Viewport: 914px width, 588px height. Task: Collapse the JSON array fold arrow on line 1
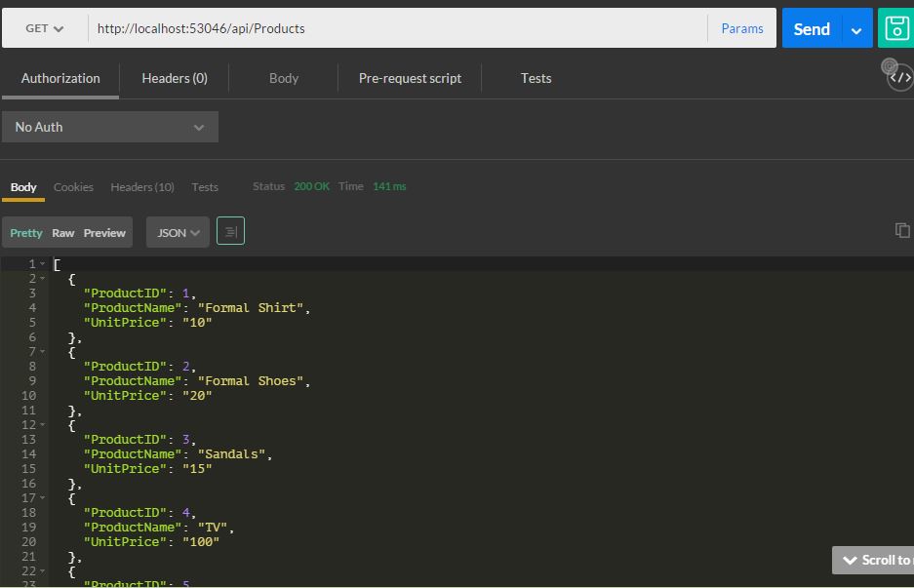43,264
